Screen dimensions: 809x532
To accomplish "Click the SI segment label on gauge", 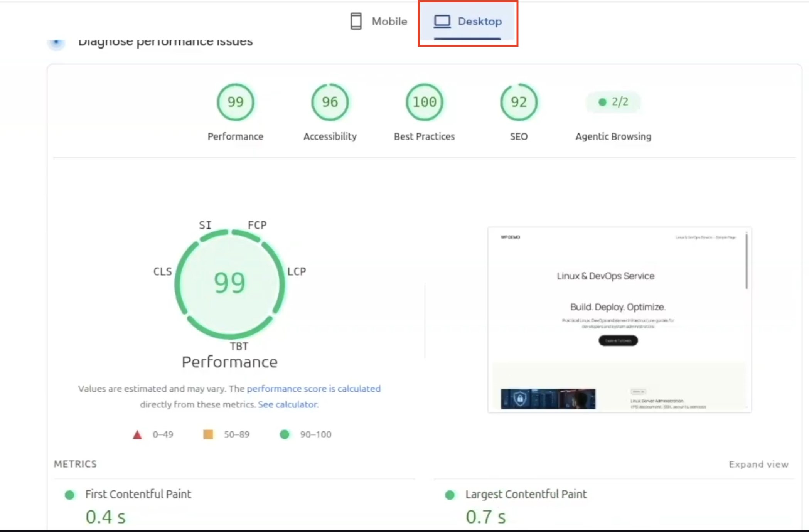I will click(x=205, y=225).
